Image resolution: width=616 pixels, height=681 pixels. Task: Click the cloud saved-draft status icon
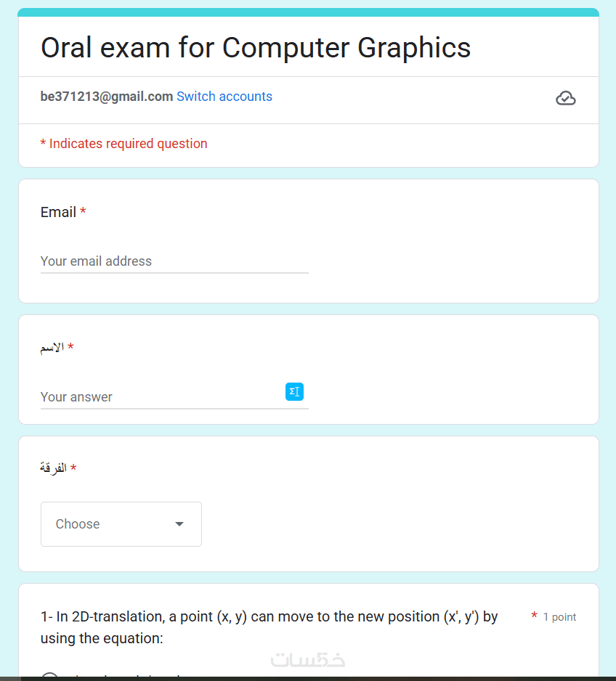pyautogui.click(x=565, y=98)
